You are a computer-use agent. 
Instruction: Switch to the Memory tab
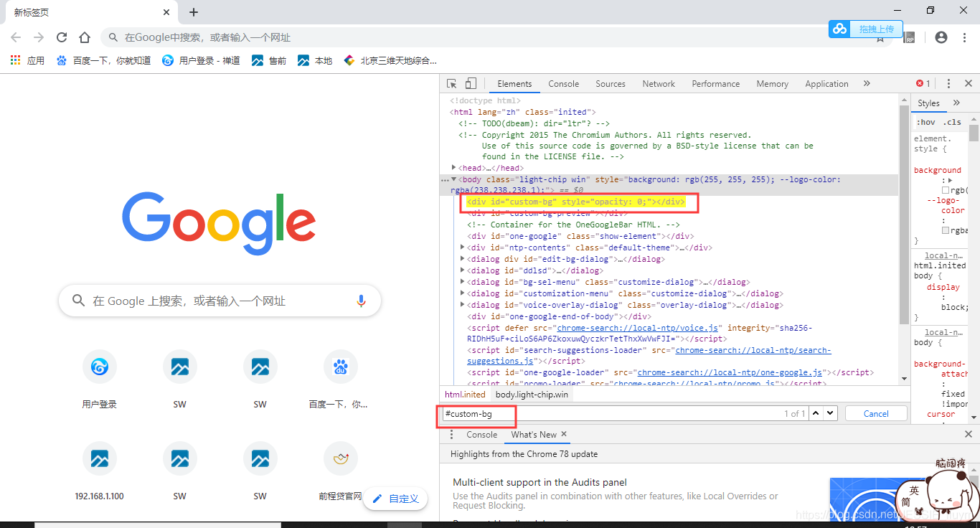772,84
